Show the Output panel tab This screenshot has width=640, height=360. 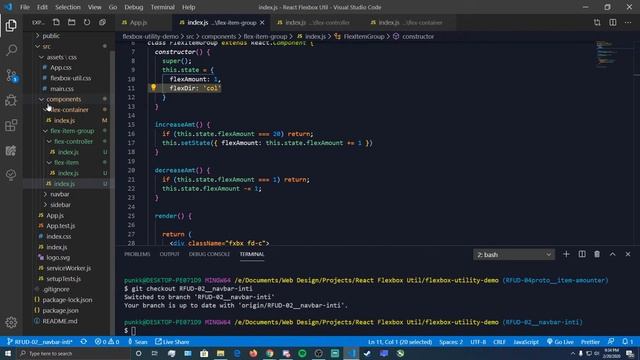[169, 254]
